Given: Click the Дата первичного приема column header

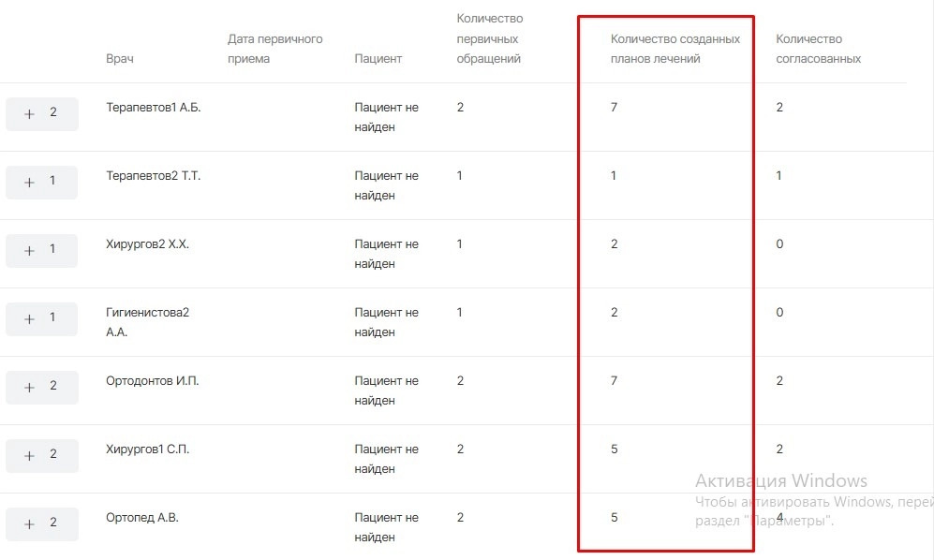Looking at the screenshot, I should tap(274, 49).
